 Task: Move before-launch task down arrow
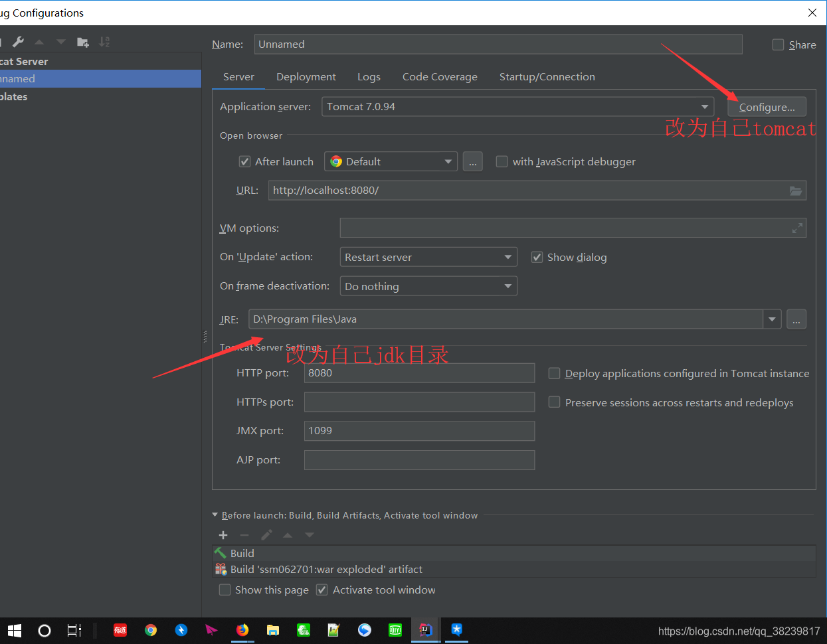(310, 535)
